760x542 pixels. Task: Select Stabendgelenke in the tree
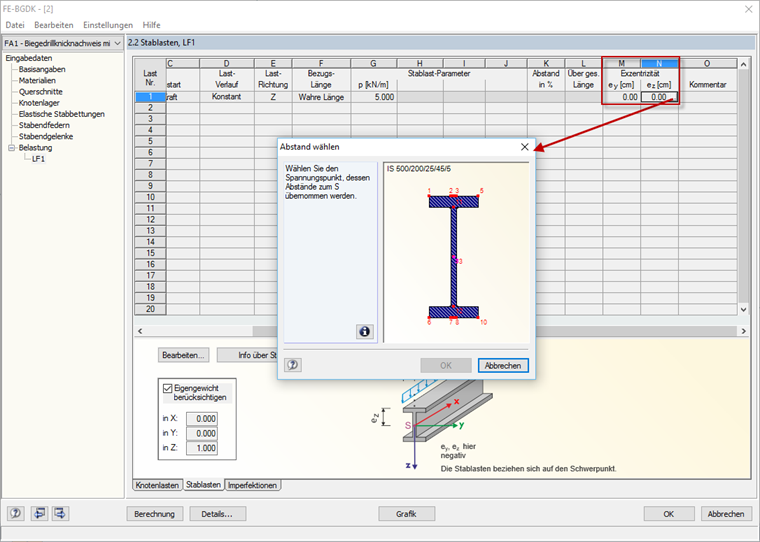[x=46, y=136]
